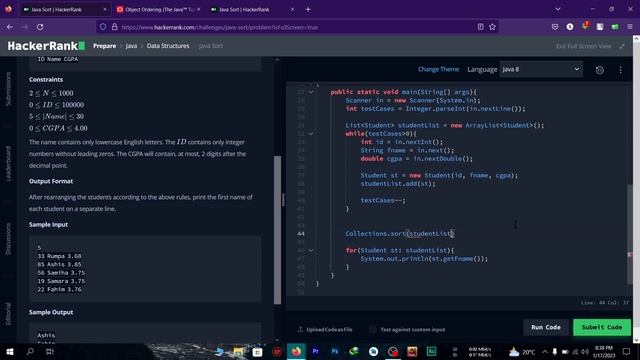Open the tracking protection shield icon
640x360 pixels.
[103, 27]
